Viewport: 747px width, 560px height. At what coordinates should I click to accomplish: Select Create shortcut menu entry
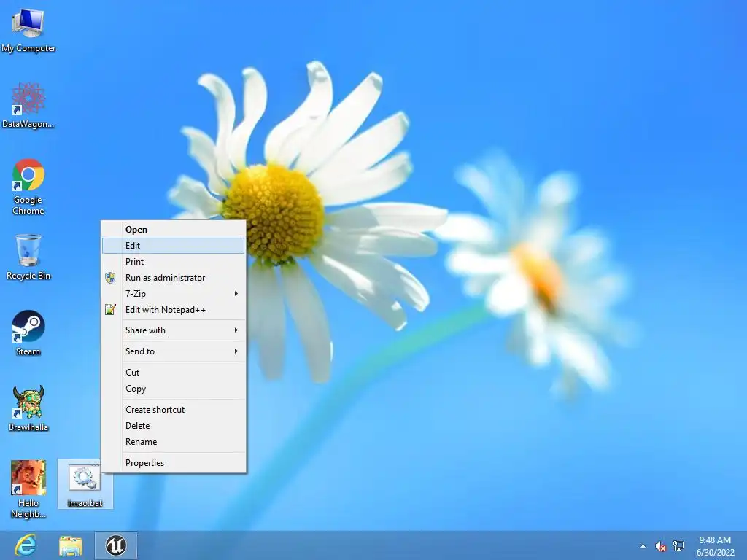(174, 410)
